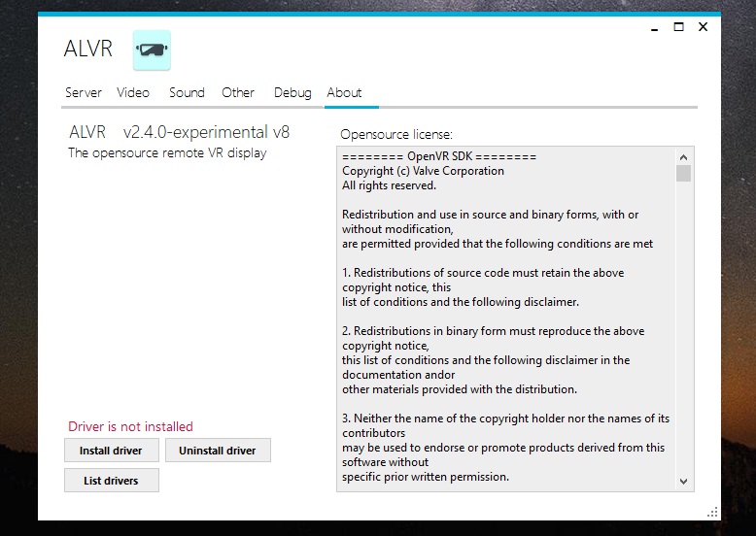Click 'list of conditions and the following disclaimer.' line
This screenshot has width=756, height=536.
tap(461, 302)
